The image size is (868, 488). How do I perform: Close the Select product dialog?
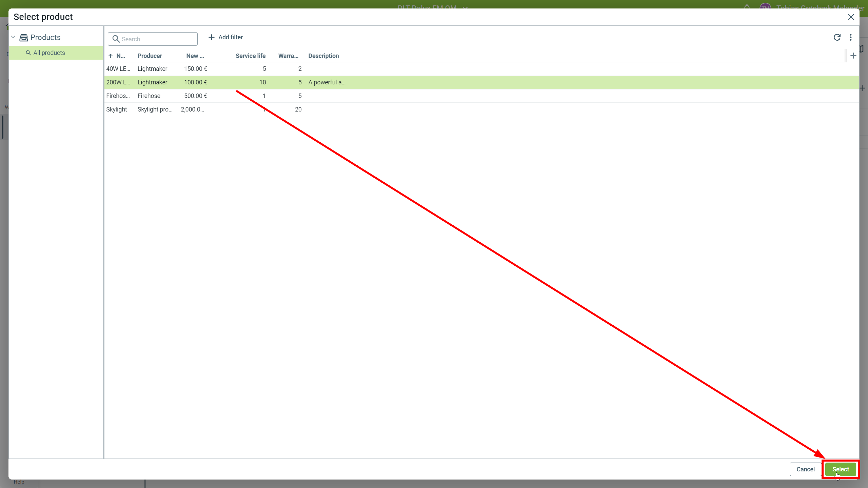851,17
